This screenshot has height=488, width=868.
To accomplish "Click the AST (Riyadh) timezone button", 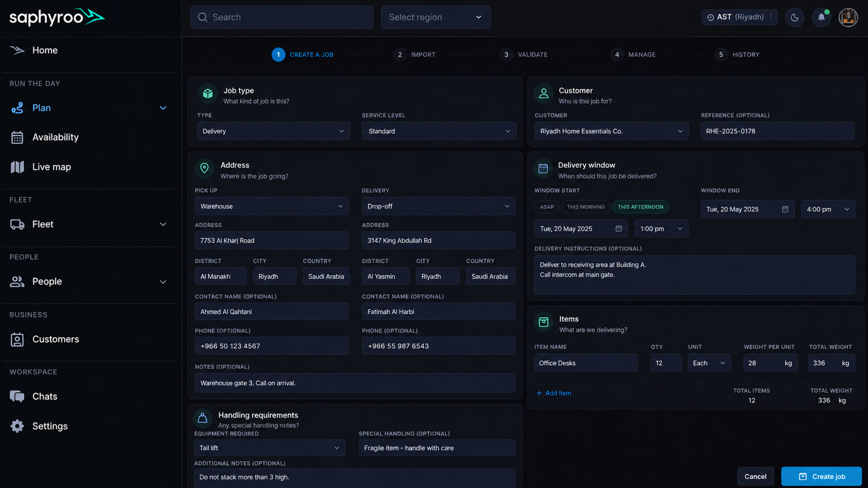I will pos(739,17).
